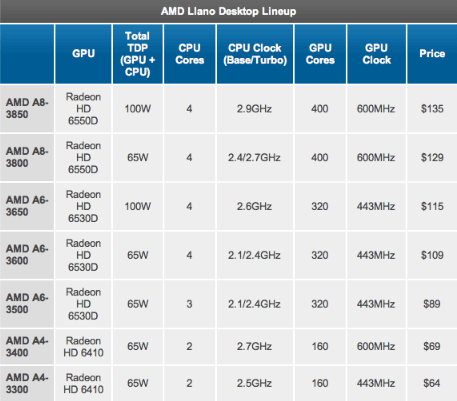Screen dimensions: 457x401
Task: Click the $89 price cell
Action: (x=432, y=304)
